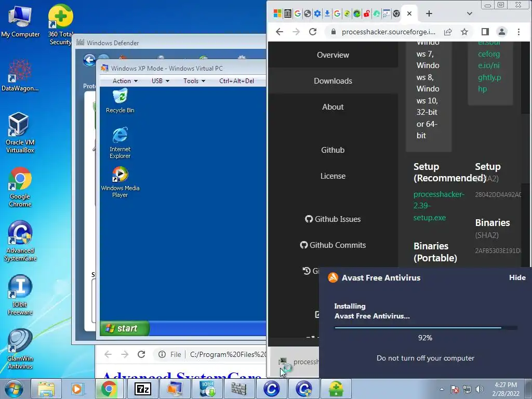Image resolution: width=532 pixels, height=399 pixels.
Task: Go back in Process Hacker browser window
Action: pyautogui.click(x=279, y=32)
